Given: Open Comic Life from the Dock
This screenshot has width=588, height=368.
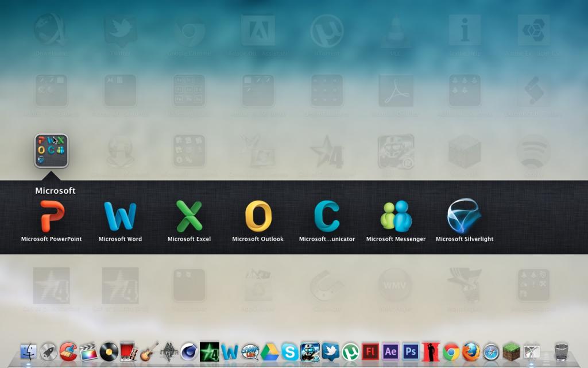Looking at the screenshot, I should pos(250,352).
